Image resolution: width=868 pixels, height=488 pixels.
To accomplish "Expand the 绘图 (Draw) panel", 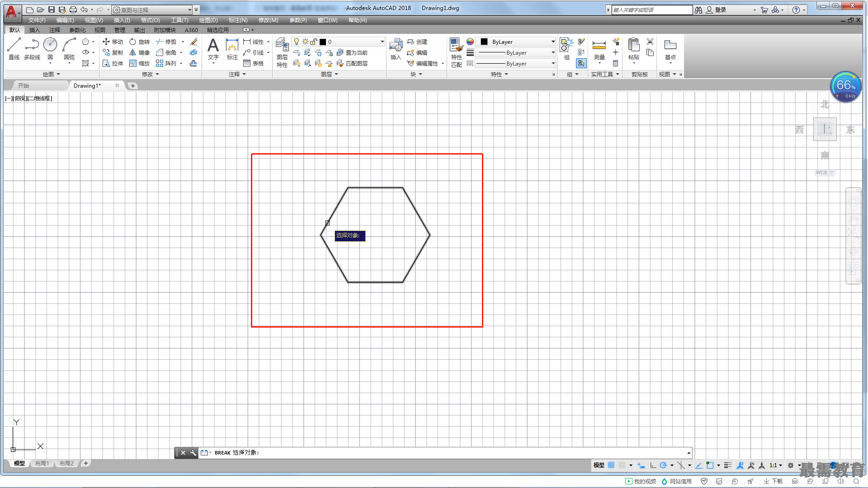I will 51,74.
